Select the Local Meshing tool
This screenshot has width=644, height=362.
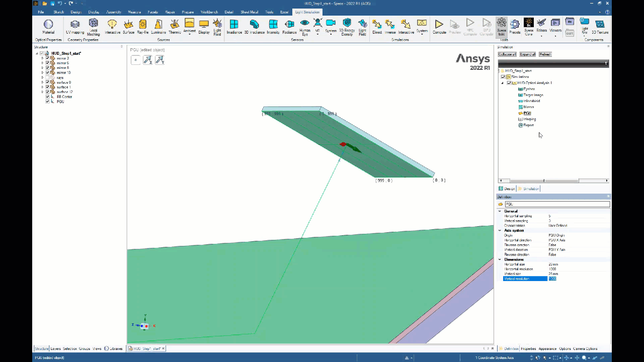(94, 27)
